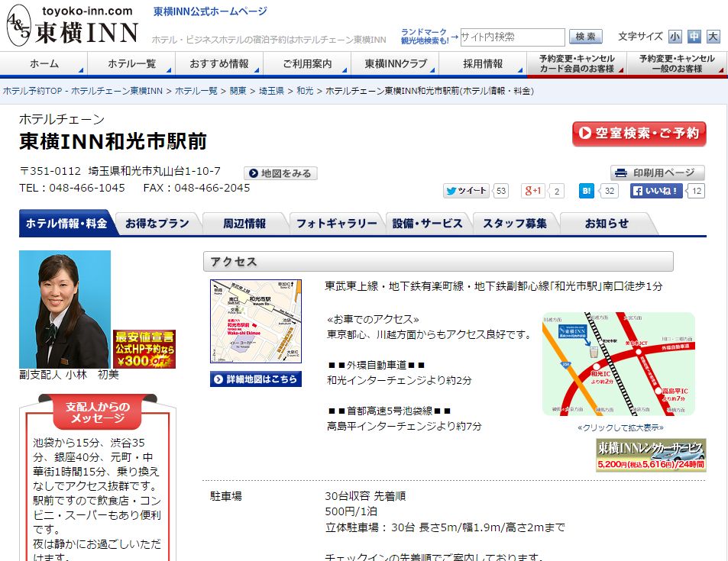Switch to the 周辺情報 tab
The width and height of the screenshot is (728, 561).
(x=244, y=224)
